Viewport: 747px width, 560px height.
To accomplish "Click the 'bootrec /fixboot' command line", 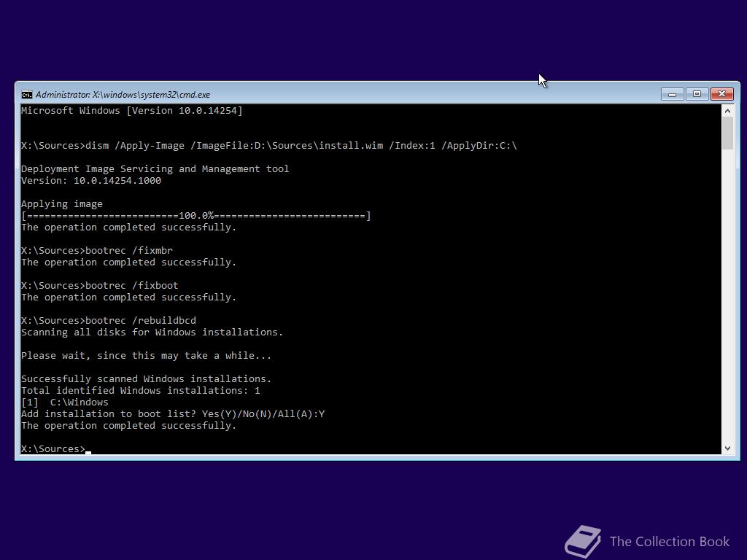I will (99, 286).
